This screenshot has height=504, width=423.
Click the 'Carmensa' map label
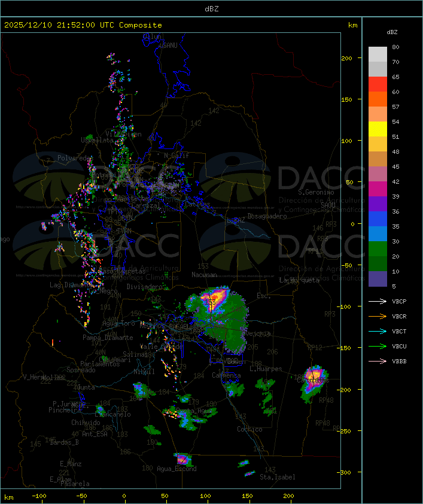(x=226, y=375)
